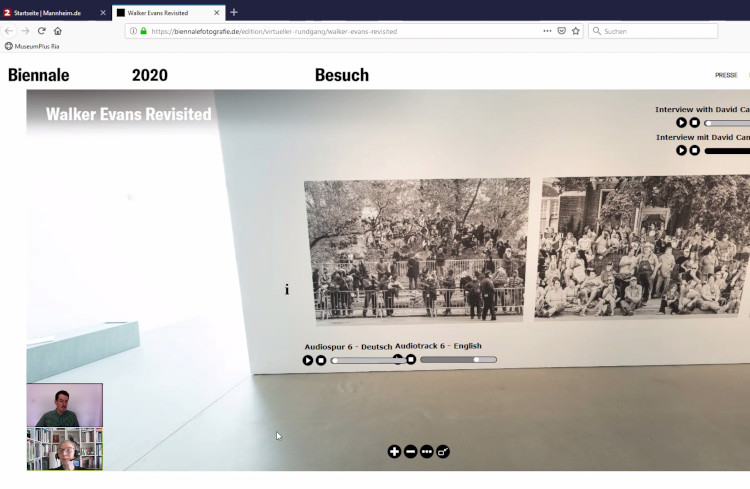Click the info 'i' hotspot on the wall
This screenshot has width=750, height=489.
click(287, 290)
